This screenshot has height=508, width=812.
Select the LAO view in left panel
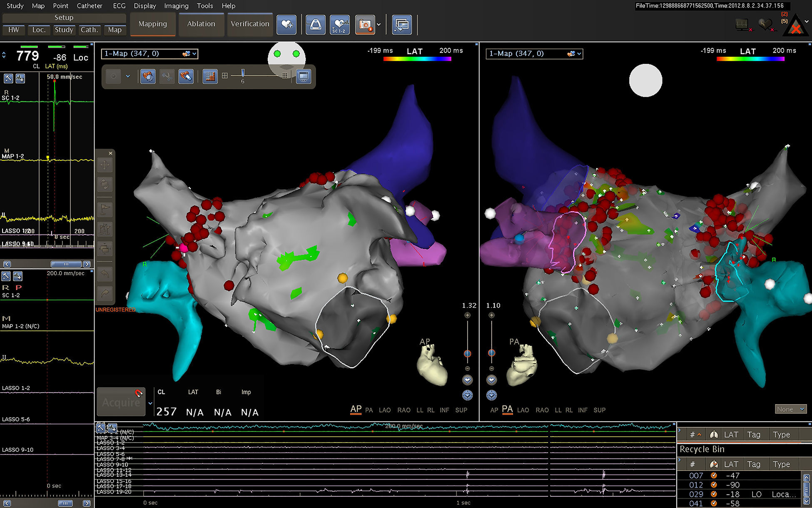(384, 410)
